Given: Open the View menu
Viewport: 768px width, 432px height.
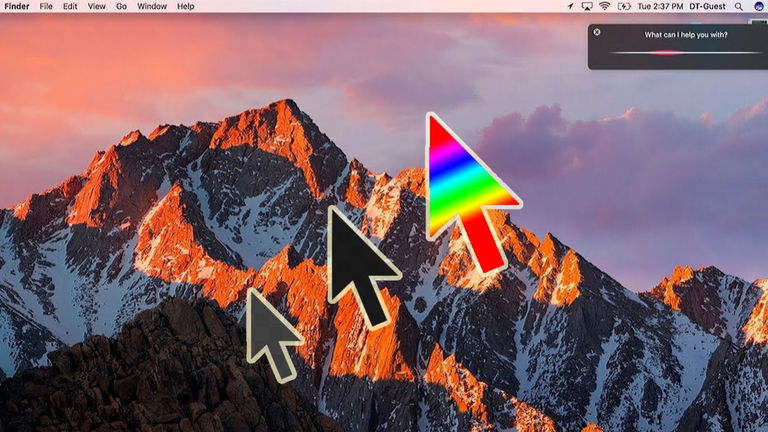Looking at the screenshot, I should 96,6.
